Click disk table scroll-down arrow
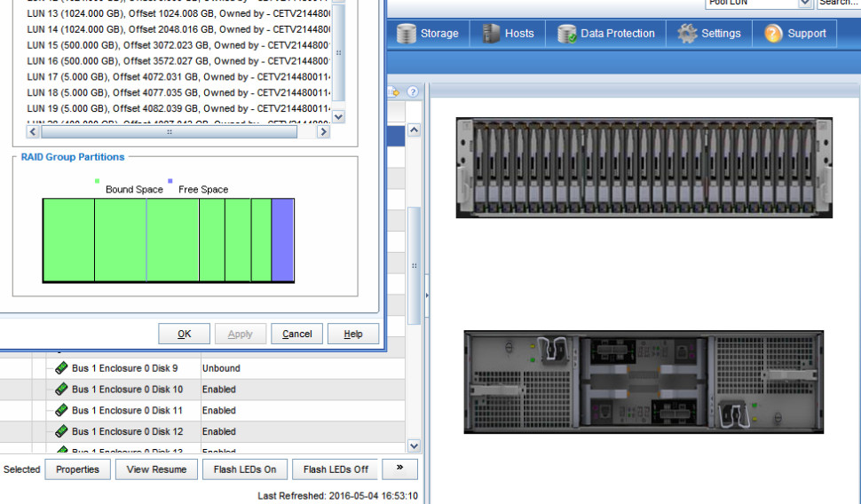The height and width of the screenshot is (504, 861). (414, 445)
